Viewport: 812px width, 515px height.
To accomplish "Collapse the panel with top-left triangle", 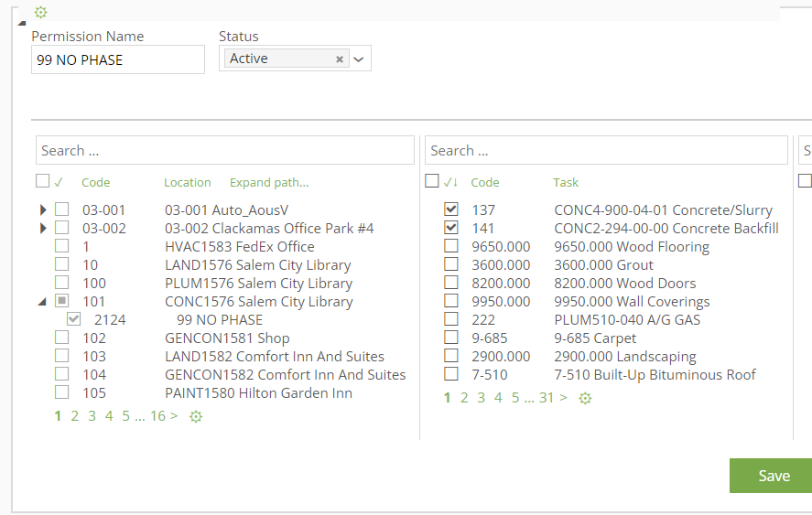I will [21, 23].
